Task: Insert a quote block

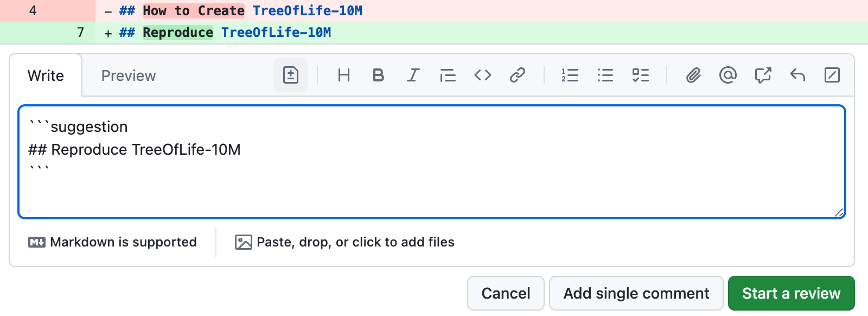Action: (448, 75)
